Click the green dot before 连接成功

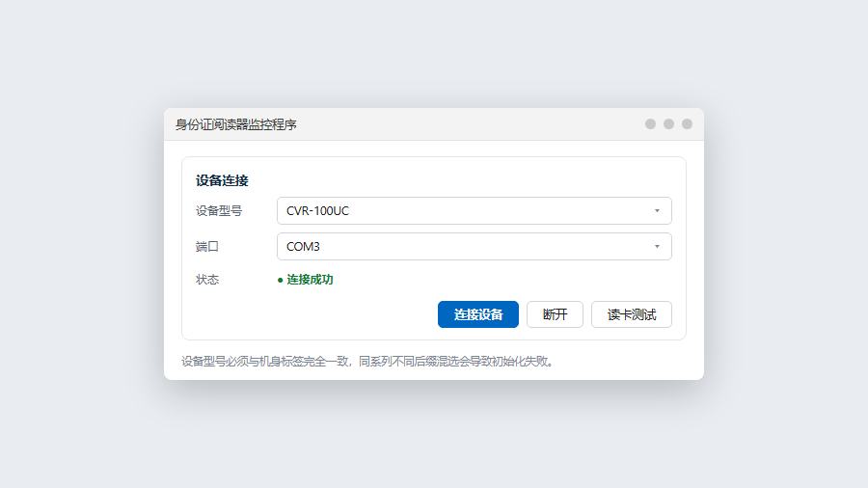(x=280, y=280)
